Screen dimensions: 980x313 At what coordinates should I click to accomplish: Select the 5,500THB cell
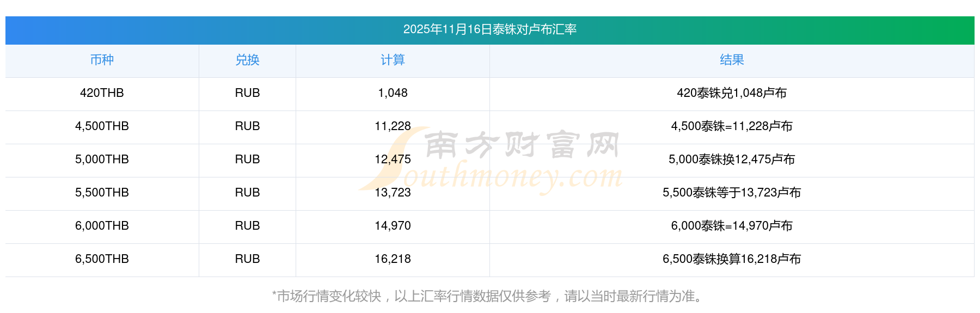102,193
